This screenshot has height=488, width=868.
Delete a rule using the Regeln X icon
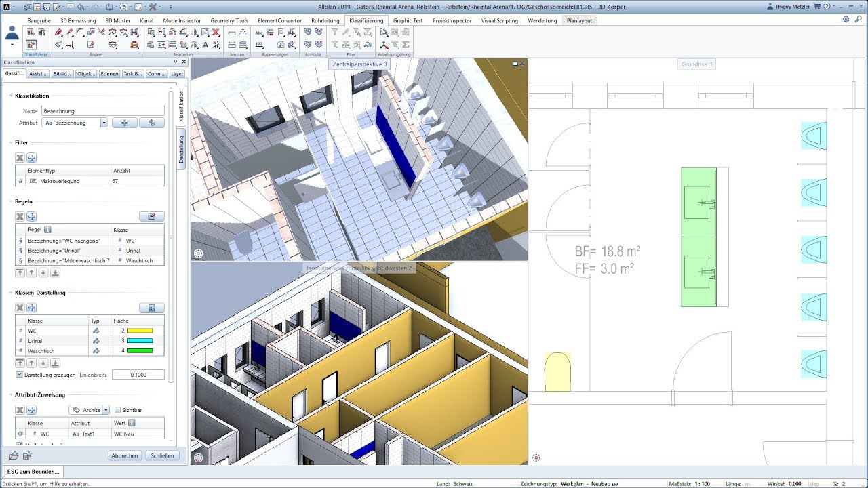coord(20,216)
